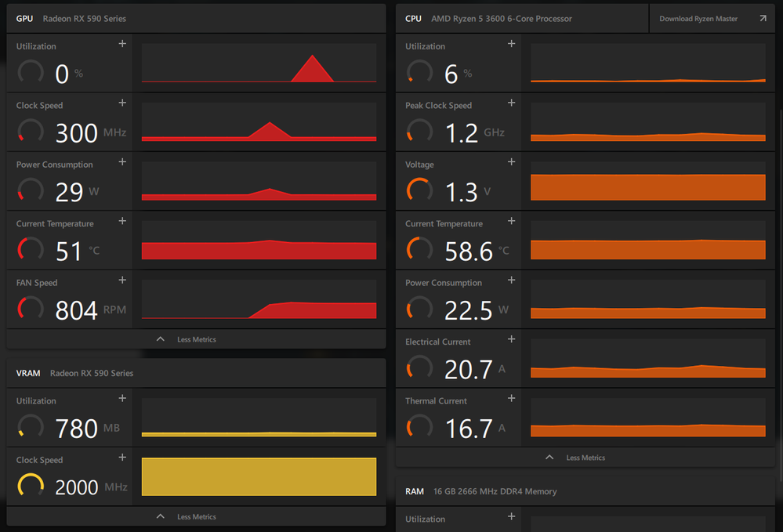783x532 pixels.
Task: Click the plus icon for GPU Current Temperature
Action: point(122,221)
